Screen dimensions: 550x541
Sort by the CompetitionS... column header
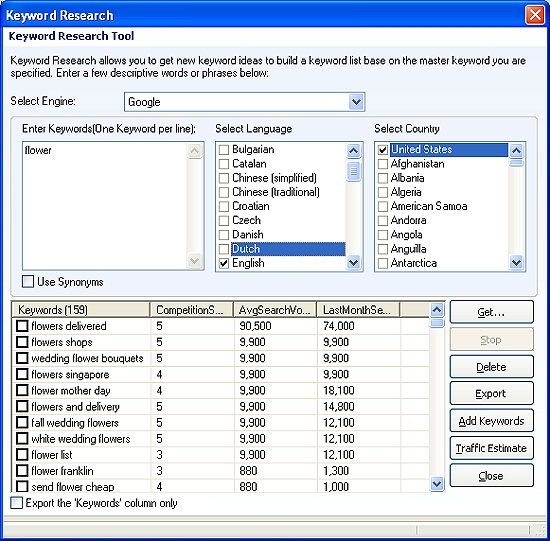point(192,310)
